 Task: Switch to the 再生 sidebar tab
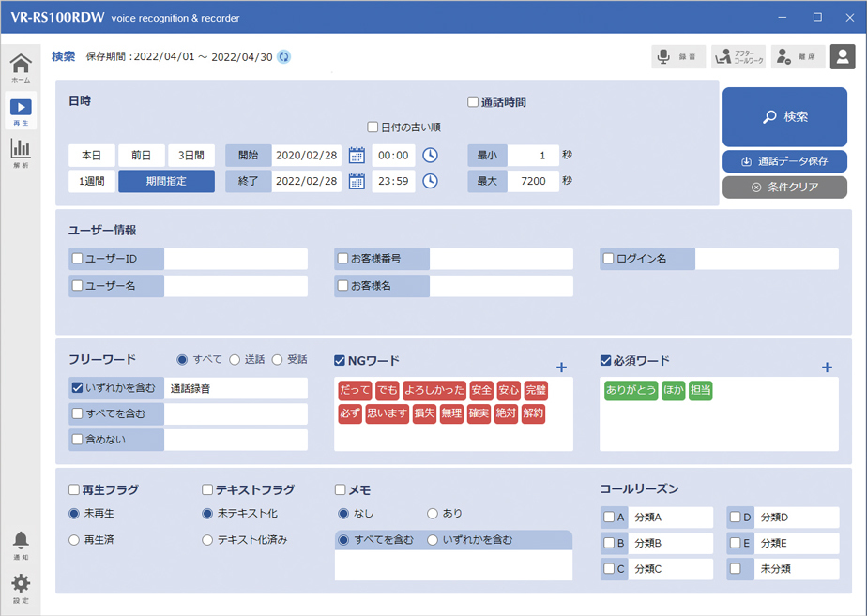pos(20,111)
